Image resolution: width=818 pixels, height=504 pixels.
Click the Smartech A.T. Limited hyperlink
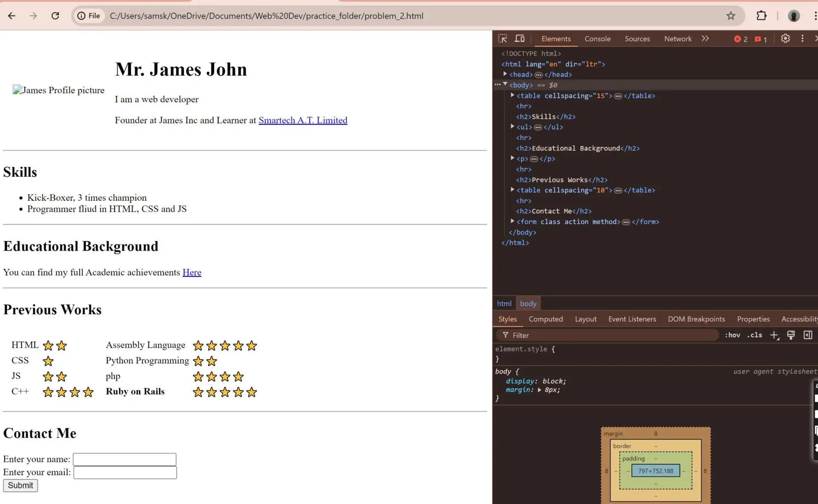302,120
